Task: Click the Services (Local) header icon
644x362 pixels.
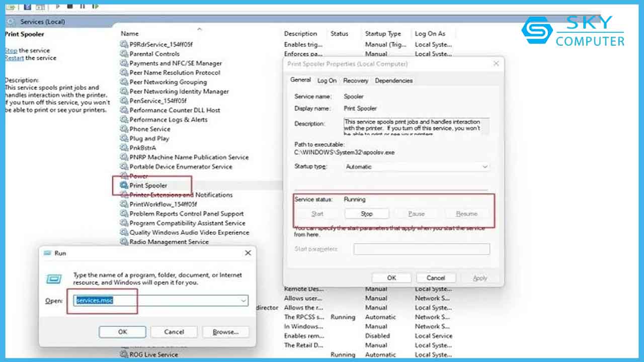Action: tap(12, 22)
